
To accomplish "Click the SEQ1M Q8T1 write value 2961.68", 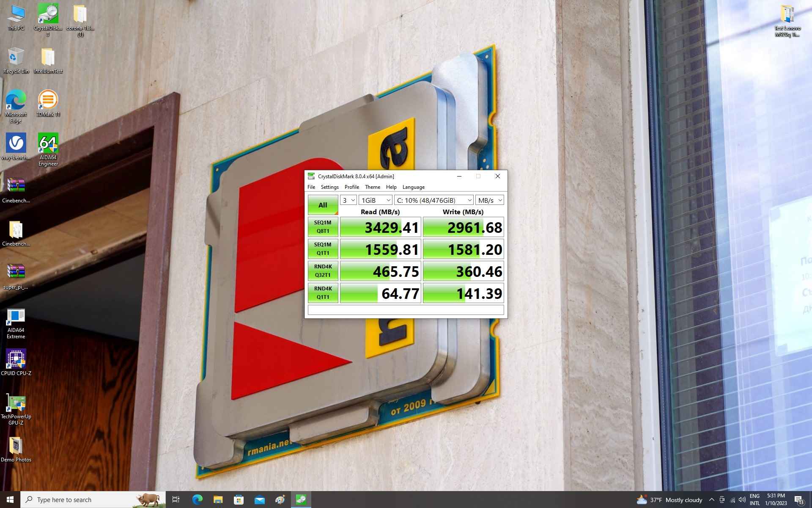I will pos(464,227).
